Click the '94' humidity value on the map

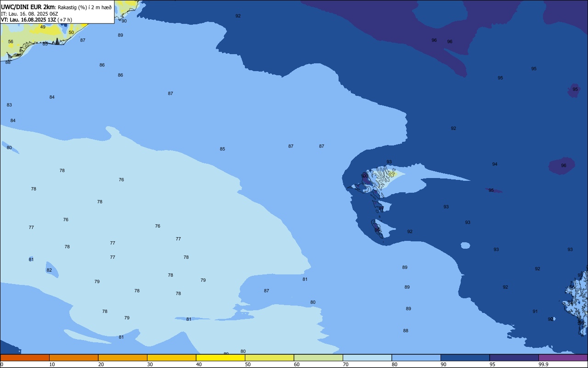click(495, 164)
